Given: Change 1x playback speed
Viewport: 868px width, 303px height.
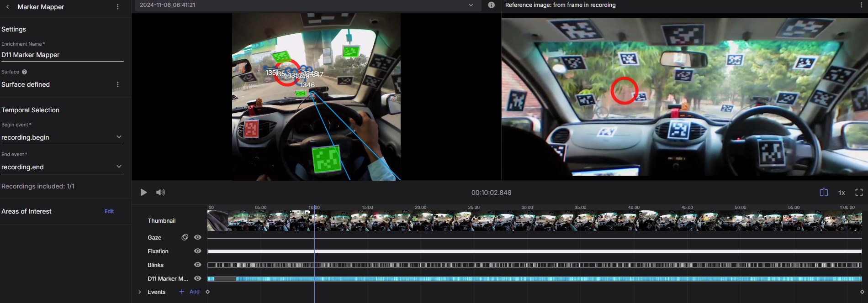Looking at the screenshot, I should [842, 193].
